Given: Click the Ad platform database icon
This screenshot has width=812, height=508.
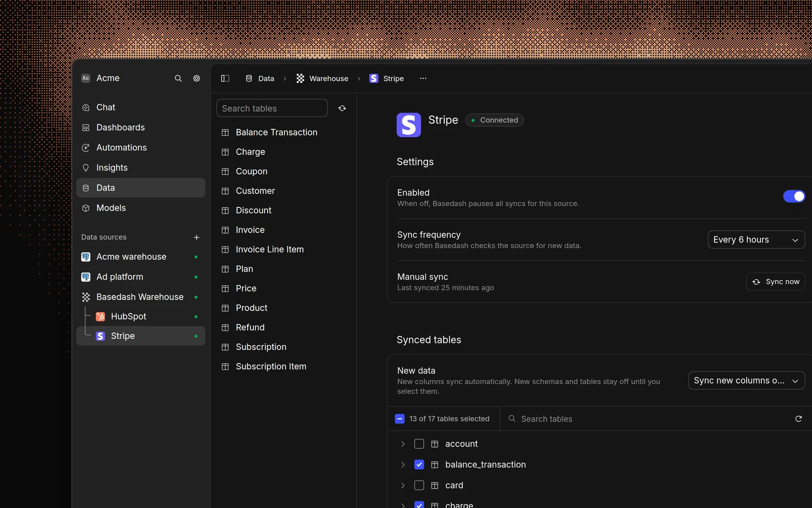Looking at the screenshot, I should (86, 277).
